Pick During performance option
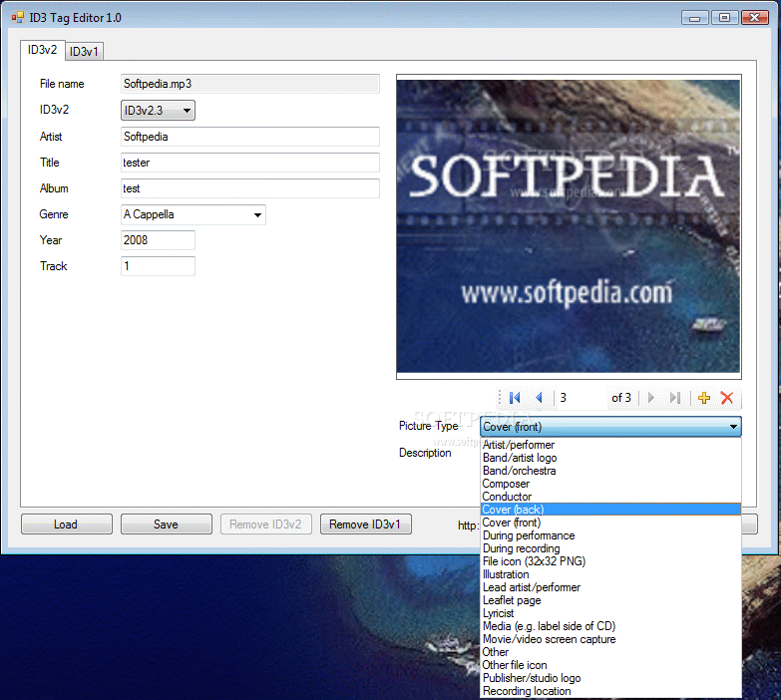 [x=610, y=535]
